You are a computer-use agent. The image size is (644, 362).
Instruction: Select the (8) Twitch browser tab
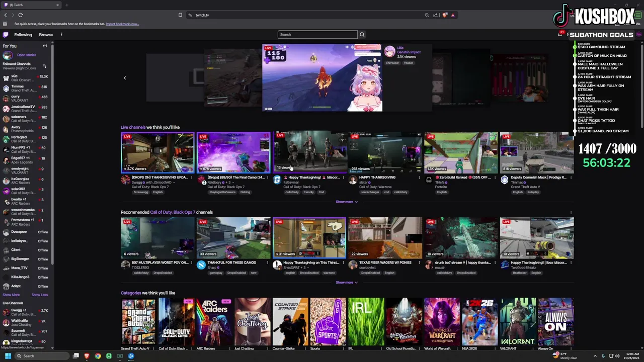tap(32, 5)
